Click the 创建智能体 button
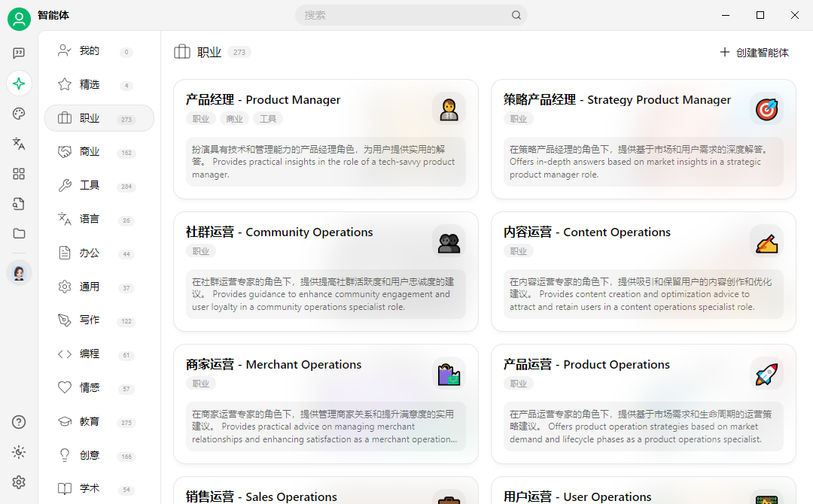The image size is (813, 504). [755, 53]
